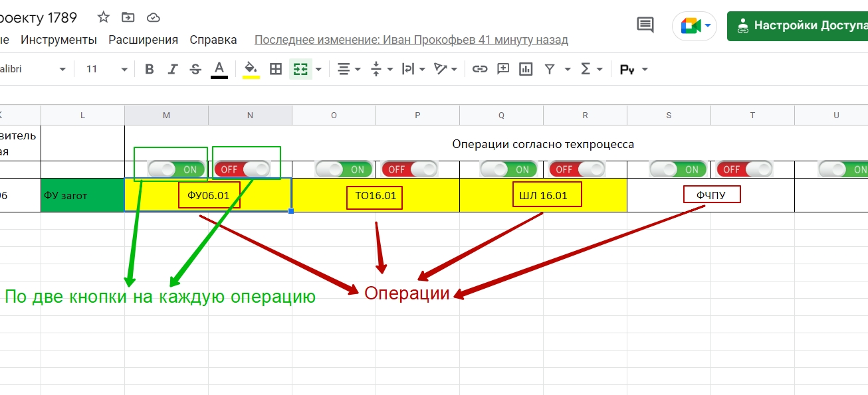The image size is (868, 395).
Task: Open comment history
Action: coord(645,26)
